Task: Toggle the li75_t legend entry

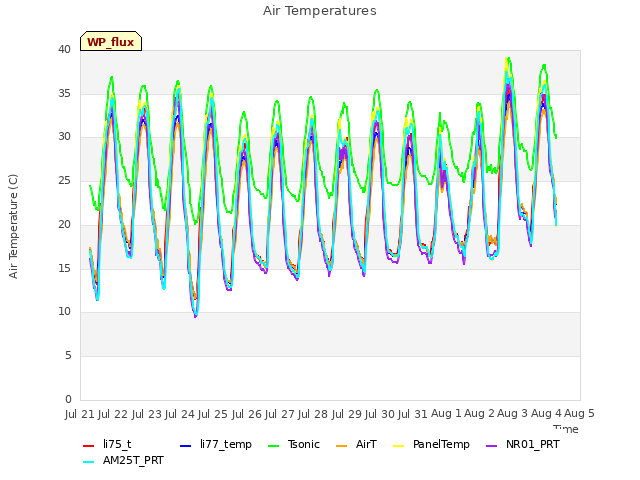Action: click(107, 444)
